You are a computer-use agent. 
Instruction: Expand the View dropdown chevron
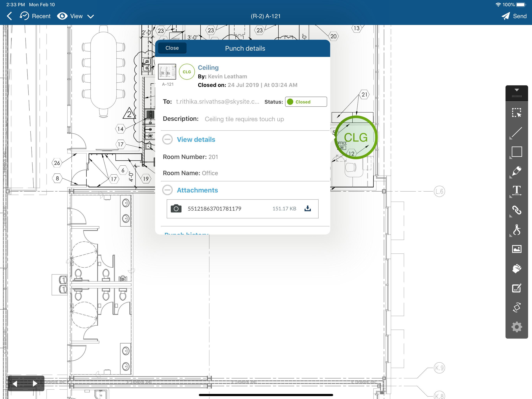(x=90, y=16)
